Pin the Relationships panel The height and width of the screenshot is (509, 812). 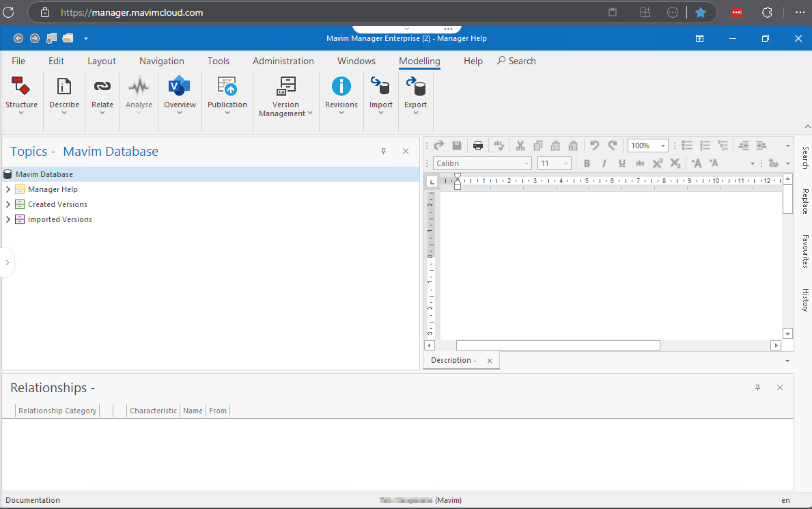757,387
